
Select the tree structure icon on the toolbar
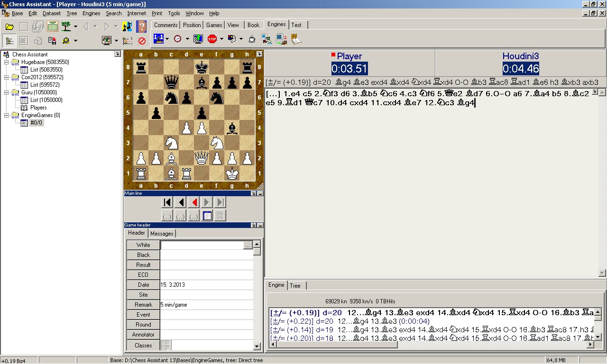click(9, 40)
